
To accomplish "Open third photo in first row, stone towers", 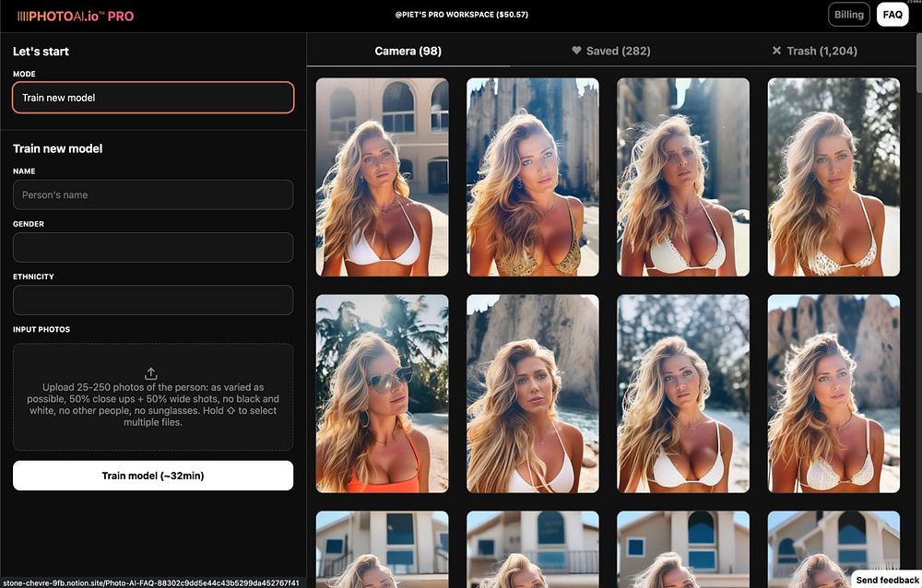I will coord(683,177).
